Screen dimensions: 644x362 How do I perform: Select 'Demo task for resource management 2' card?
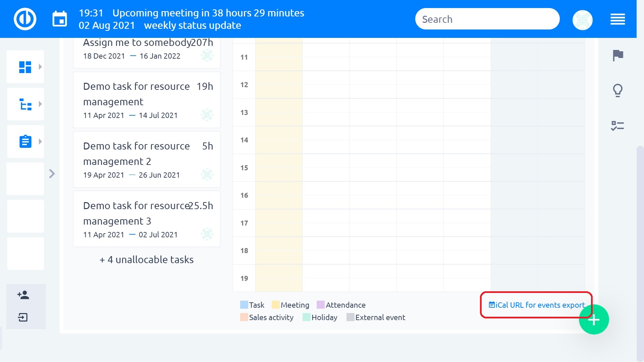coord(147,160)
